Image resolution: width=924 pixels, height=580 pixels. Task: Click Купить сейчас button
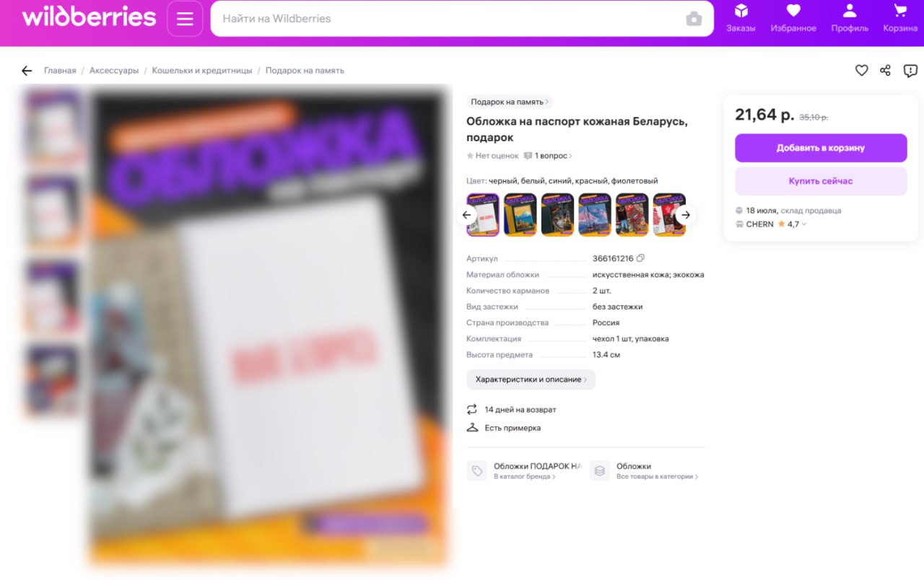pyautogui.click(x=821, y=181)
